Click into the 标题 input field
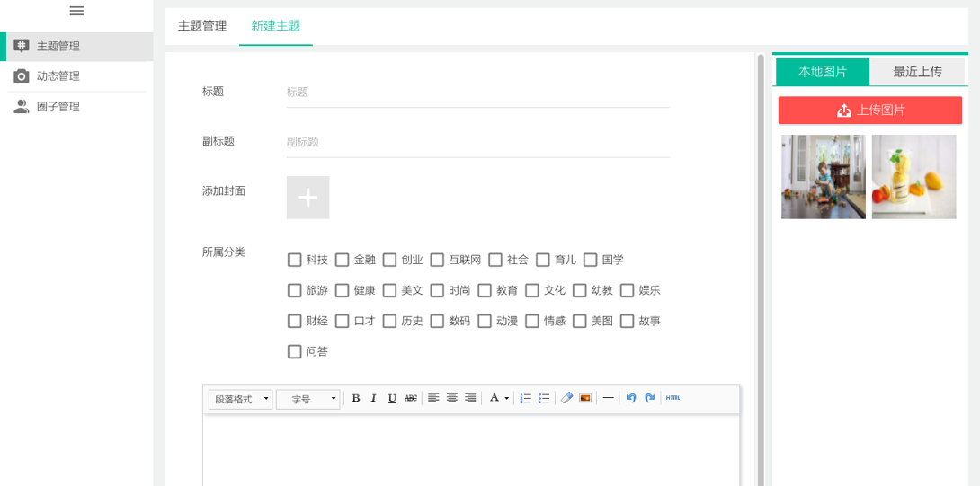 pos(478,93)
